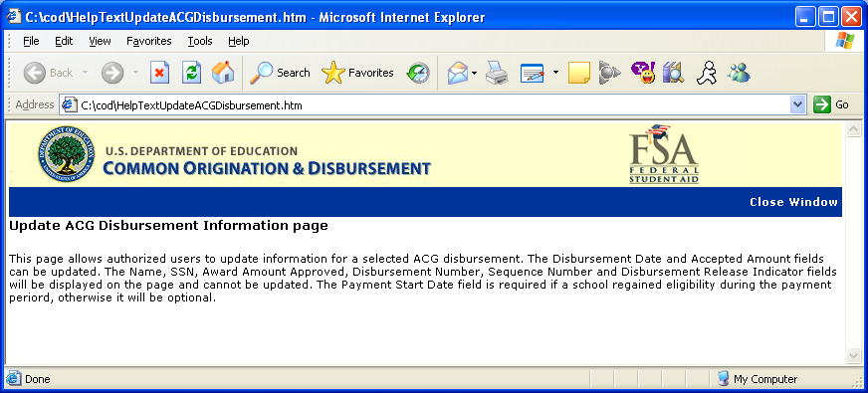
Task: Click the gray media player icon
Action: (x=609, y=73)
